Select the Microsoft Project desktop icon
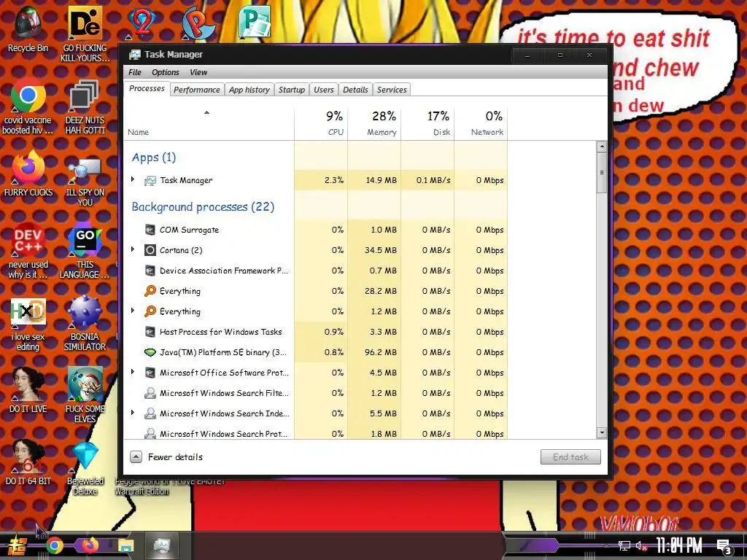Viewport: 747px width, 560px height. [x=255, y=22]
